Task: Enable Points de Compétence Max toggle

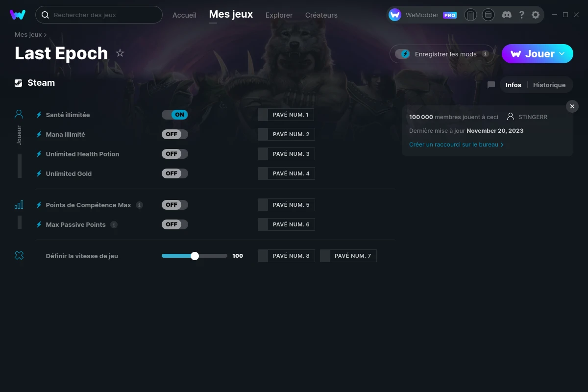Action: 175,205
